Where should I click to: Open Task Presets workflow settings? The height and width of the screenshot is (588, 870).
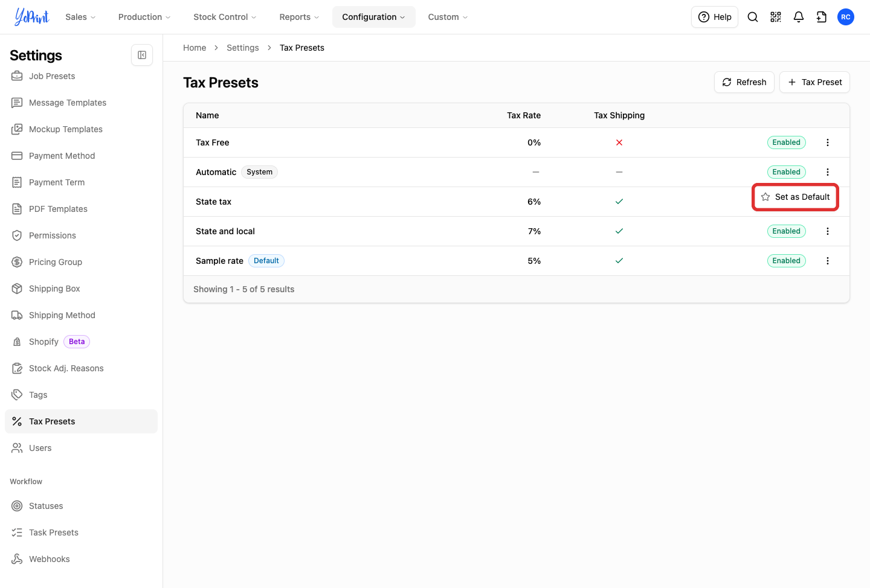coord(81,532)
